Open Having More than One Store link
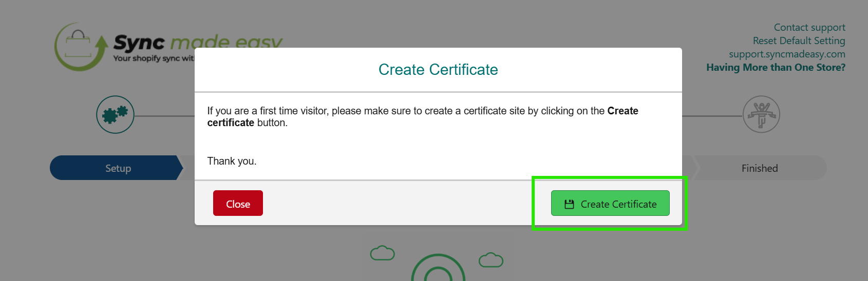 pos(776,67)
